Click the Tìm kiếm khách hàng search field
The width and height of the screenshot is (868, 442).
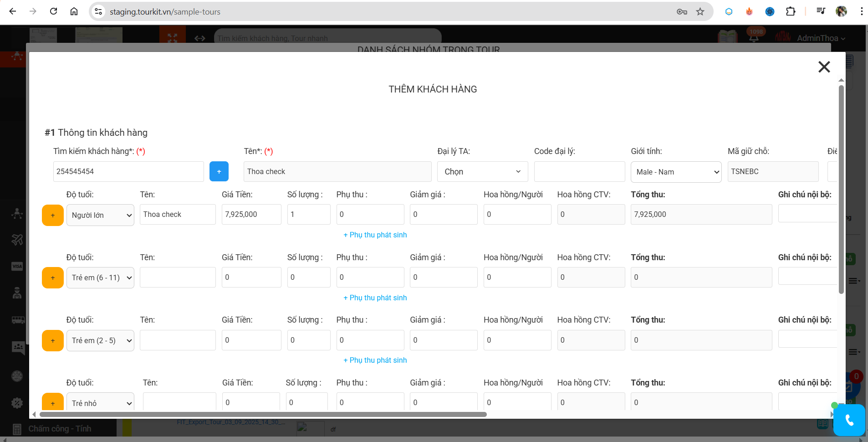click(x=128, y=172)
